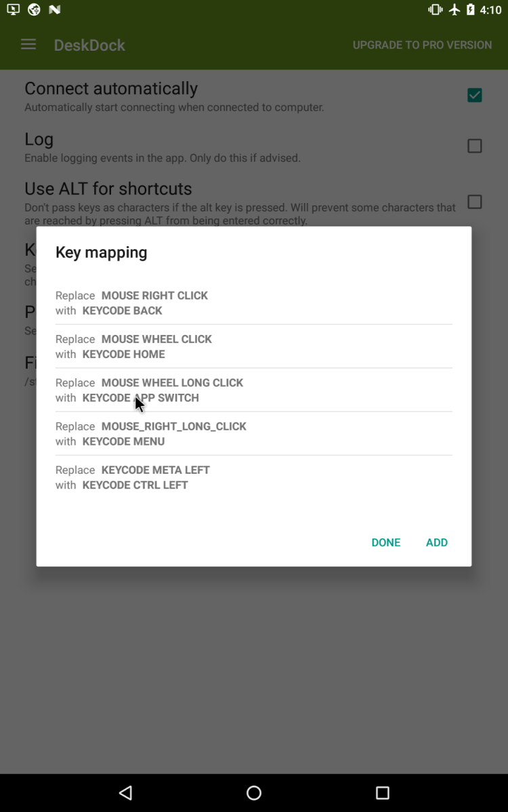The height and width of the screenshot is (812, 508).
Task: Tap the battery status icon
Action: pyautogui.click(x=471, y=10)
